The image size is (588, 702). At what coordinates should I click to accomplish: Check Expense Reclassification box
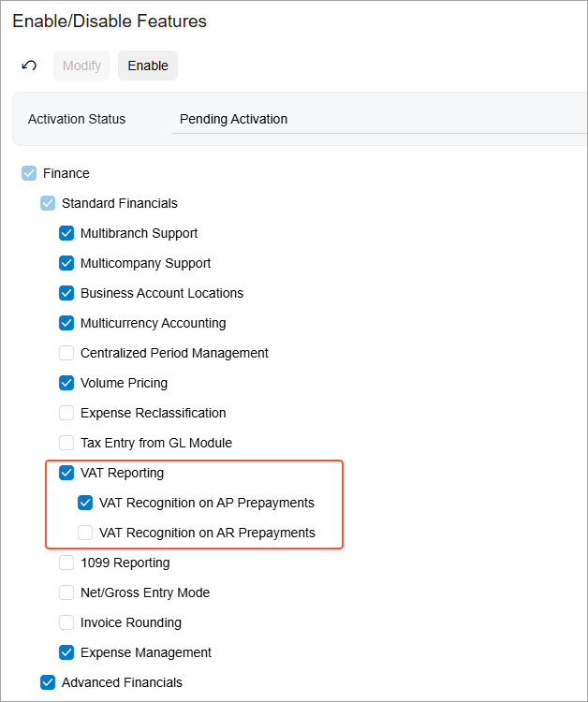pos(66,413)
